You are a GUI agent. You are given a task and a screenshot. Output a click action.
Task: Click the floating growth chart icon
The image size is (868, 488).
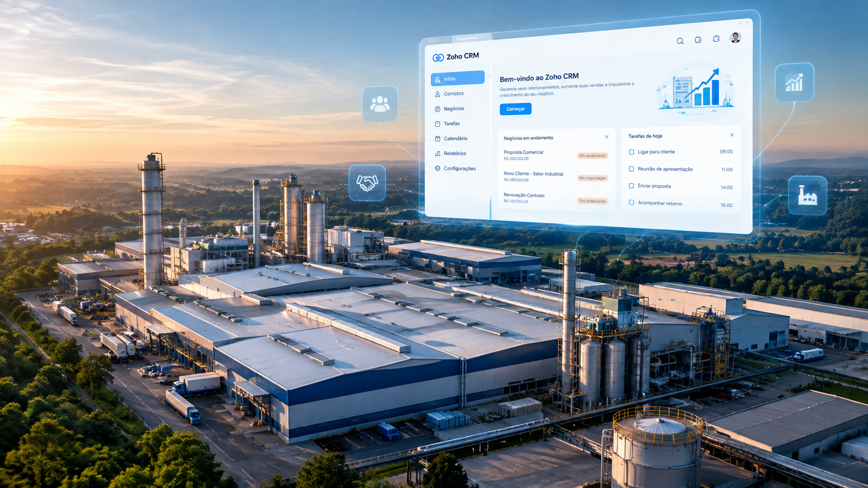tap(794, 83)
